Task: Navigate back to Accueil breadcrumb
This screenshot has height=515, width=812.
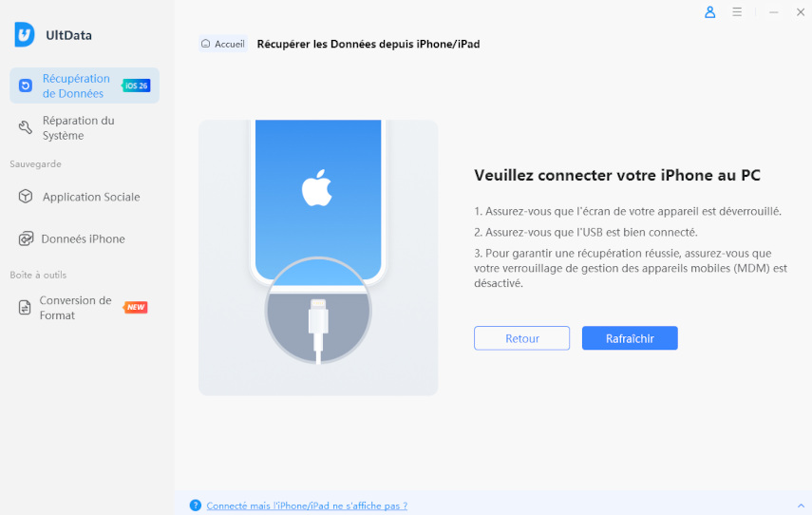Action: click(229, 44)
